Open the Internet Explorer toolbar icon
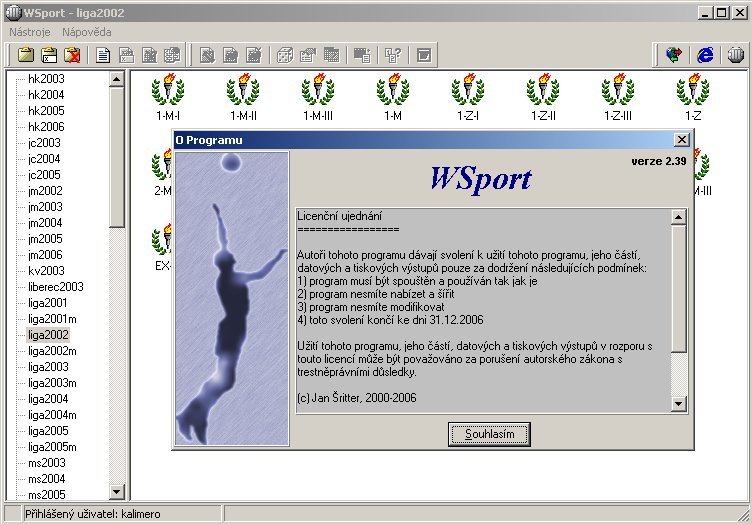 tap(705, 55)
